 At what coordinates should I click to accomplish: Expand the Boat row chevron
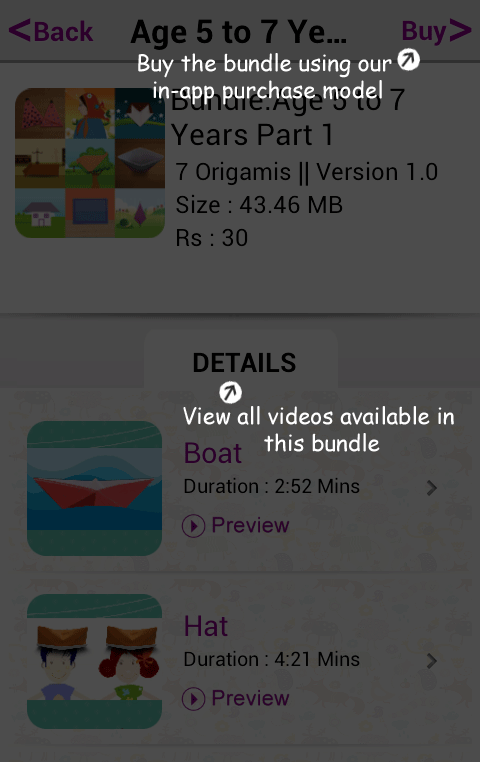click(431, 488)
